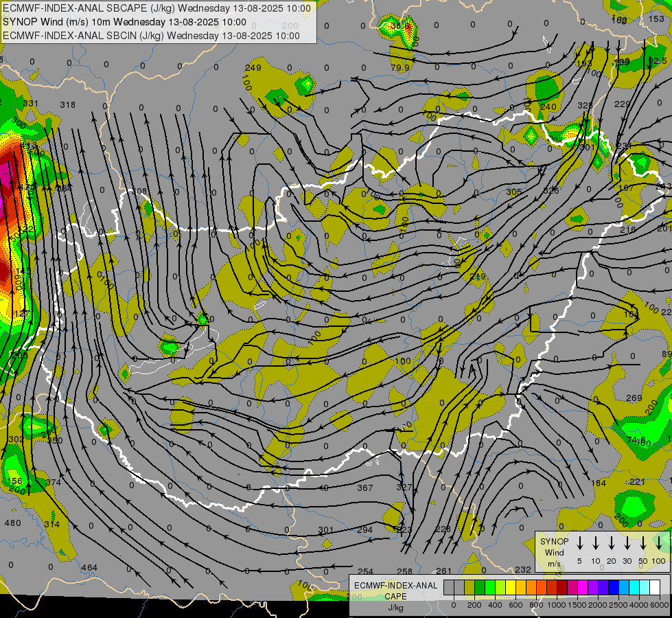Click the map value 240
Viewport: 672px width, 618px height.
click(x=548, y=107)
